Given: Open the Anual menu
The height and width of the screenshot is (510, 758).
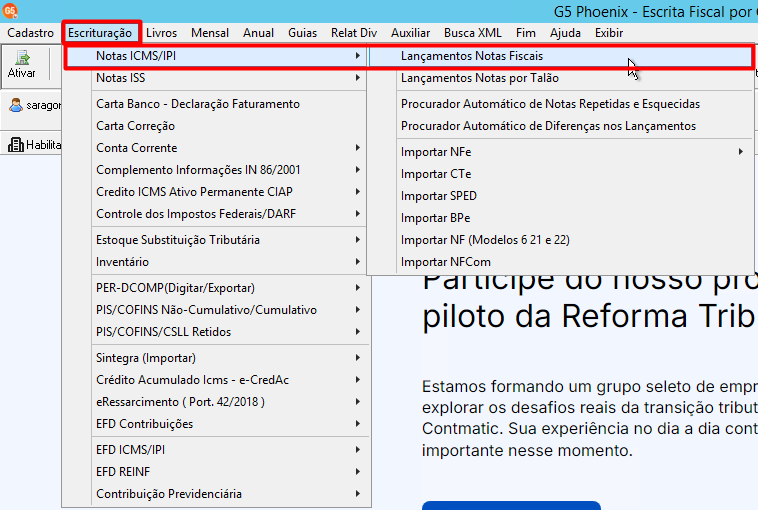Looking at the screenshot, I should tap(259, 33).
